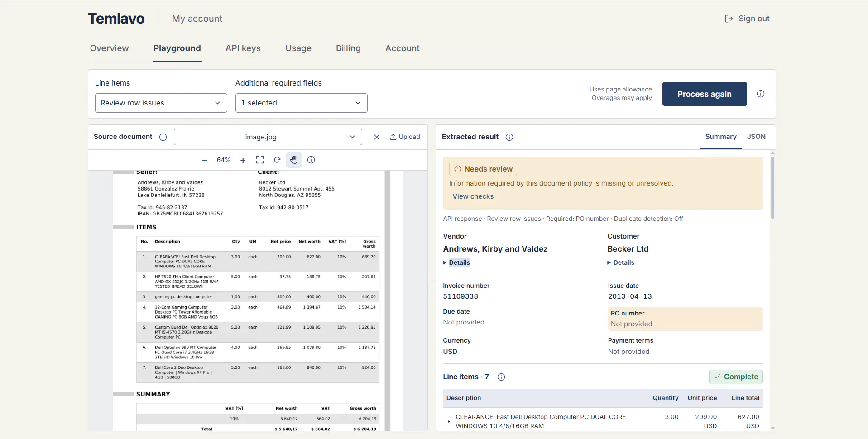
Task: Open the image.jpg document selector
Action: [x=268, y=137]
